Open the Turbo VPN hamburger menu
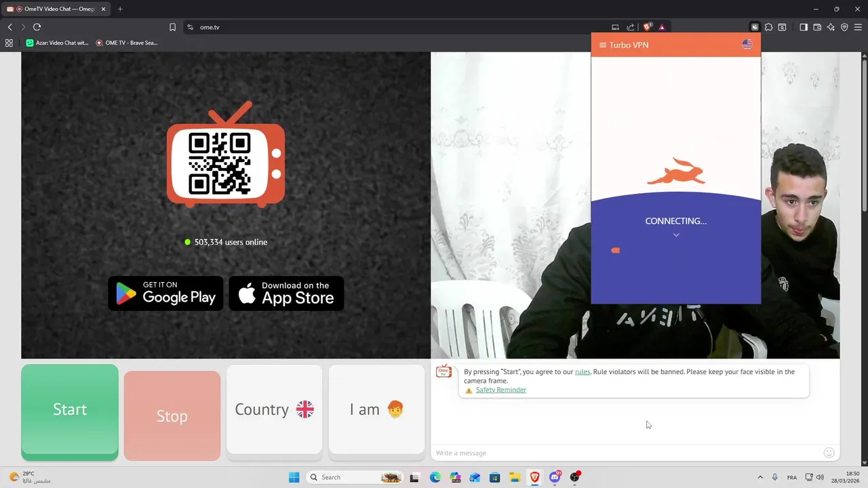Image resolution: width=868 pixels, height=488 pixels. [602, 45]
